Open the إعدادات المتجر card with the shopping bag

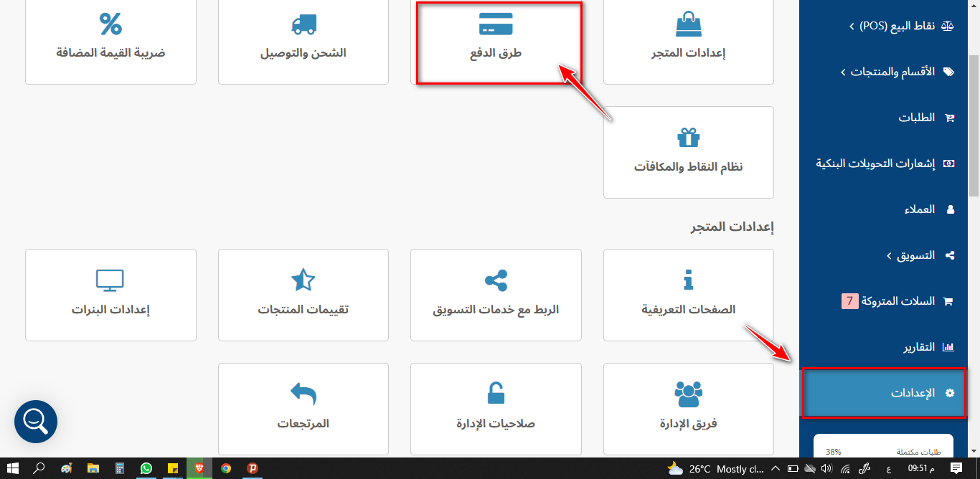click(x=689, y=42)
